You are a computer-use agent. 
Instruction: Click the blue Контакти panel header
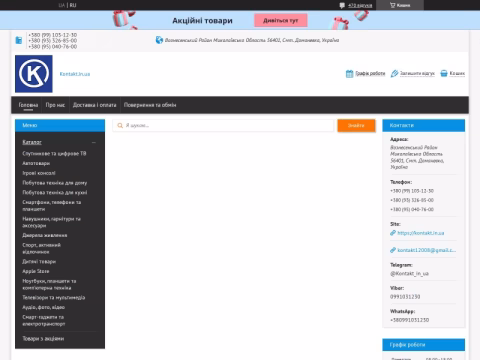click(x=424, y=125)
